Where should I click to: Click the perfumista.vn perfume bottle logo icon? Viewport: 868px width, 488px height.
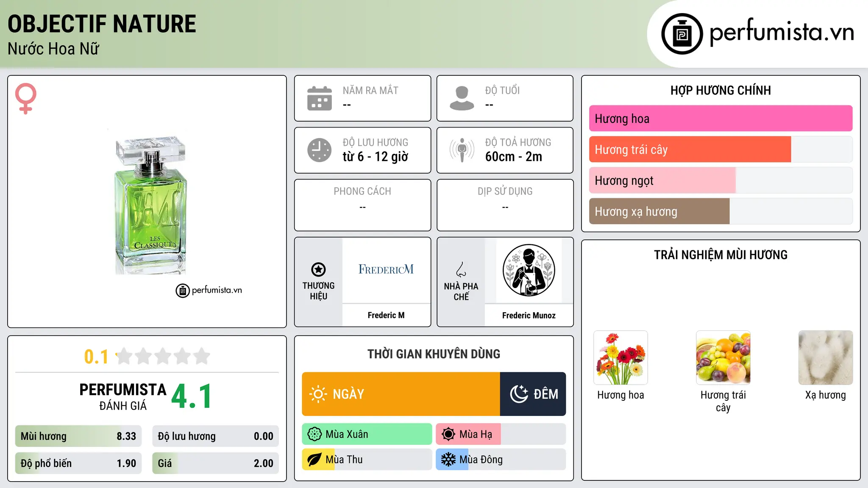[682, 34]
